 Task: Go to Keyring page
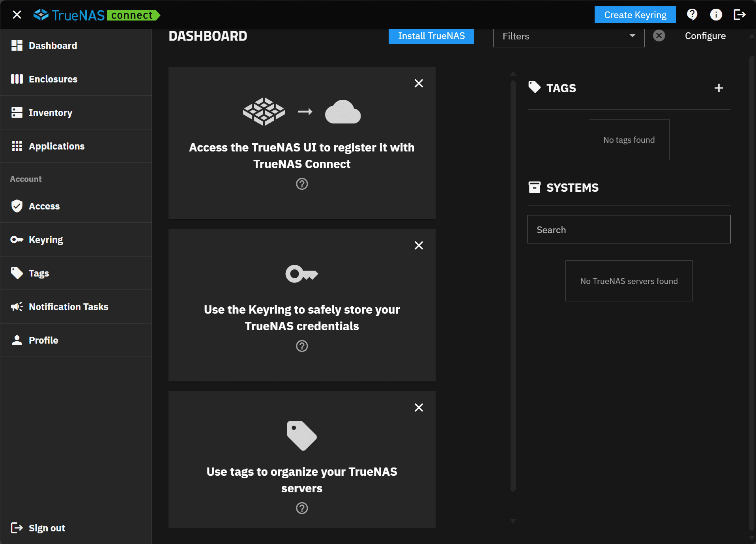pyautogui.click(x=76, y=239)
